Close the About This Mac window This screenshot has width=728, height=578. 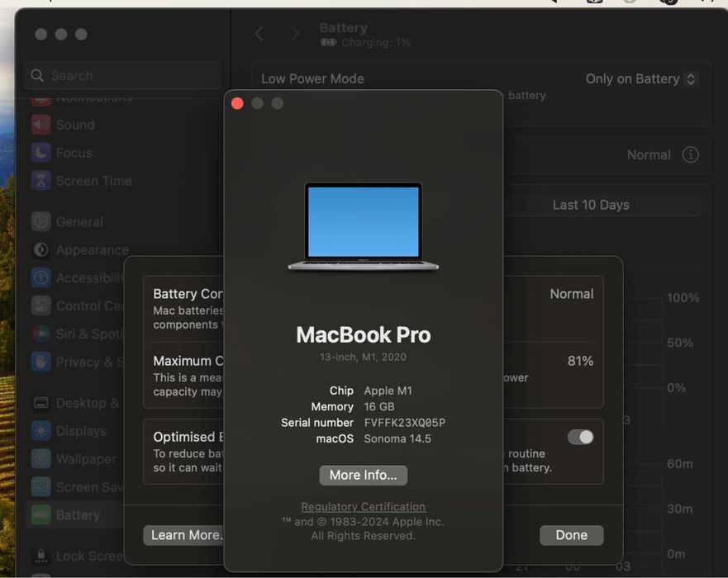[x=237, y=103]
